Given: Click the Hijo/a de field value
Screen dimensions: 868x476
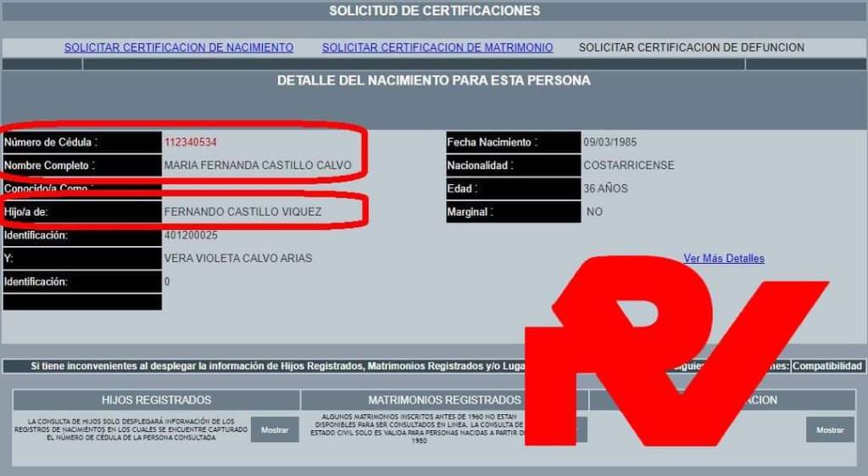Looking at the screenshot, I should (242, 212).
